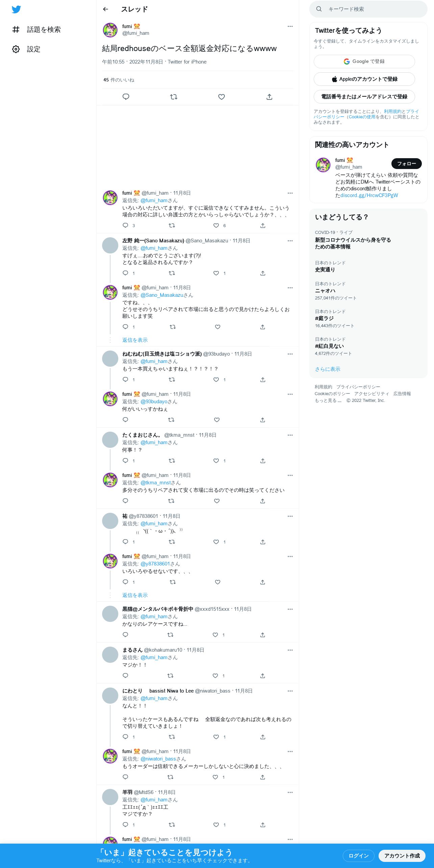Expand the hidden replies under the @Sano_Masakazu conversation
This screenshot has width=434, height=868.
click(x=135, y=340)
